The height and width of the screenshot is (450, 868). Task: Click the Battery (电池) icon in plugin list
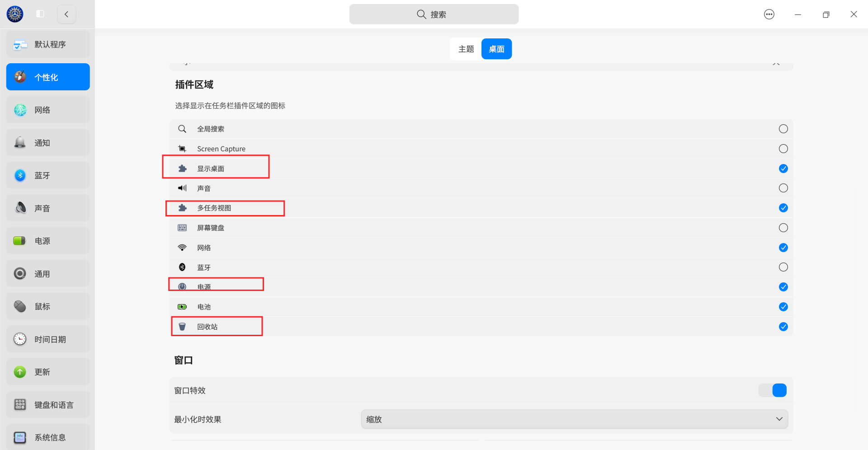coord(182,307)
